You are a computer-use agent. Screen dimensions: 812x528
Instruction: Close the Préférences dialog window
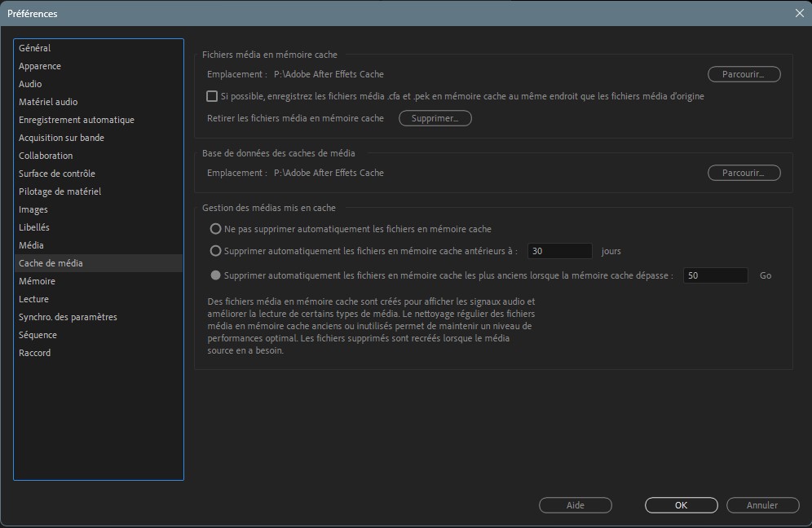pos(799,13)
